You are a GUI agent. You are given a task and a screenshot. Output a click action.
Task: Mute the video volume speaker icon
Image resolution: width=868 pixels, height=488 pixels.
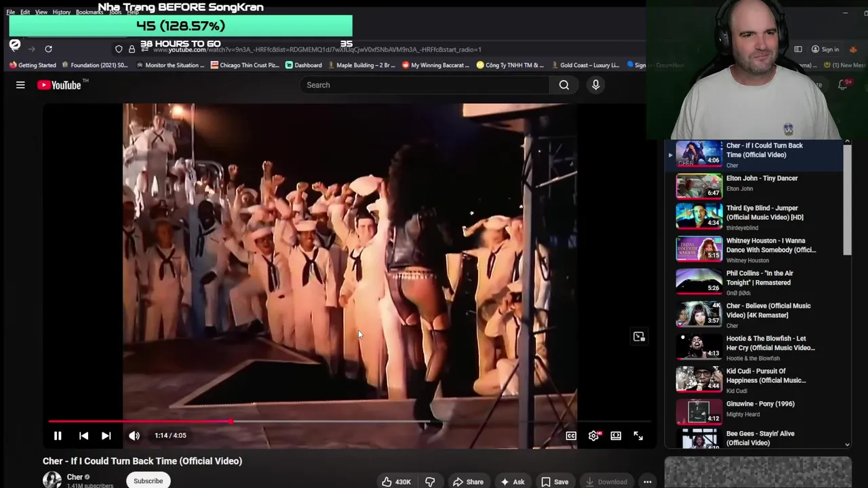(x=134, y=436)
